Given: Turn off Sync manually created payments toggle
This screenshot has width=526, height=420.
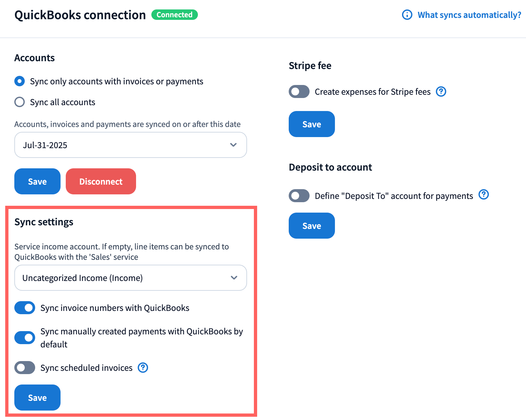Looking at the screenshot, I should pos(25,338).
